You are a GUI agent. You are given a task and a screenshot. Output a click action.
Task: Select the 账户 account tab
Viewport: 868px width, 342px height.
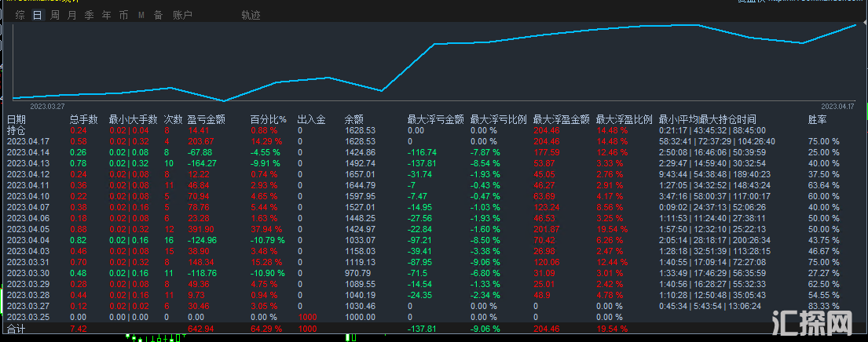182,16
